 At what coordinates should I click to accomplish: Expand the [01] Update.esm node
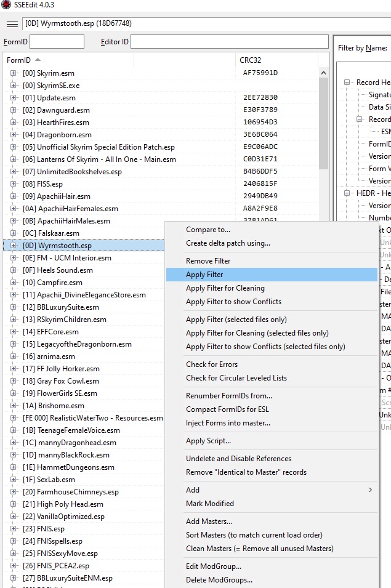13,97
